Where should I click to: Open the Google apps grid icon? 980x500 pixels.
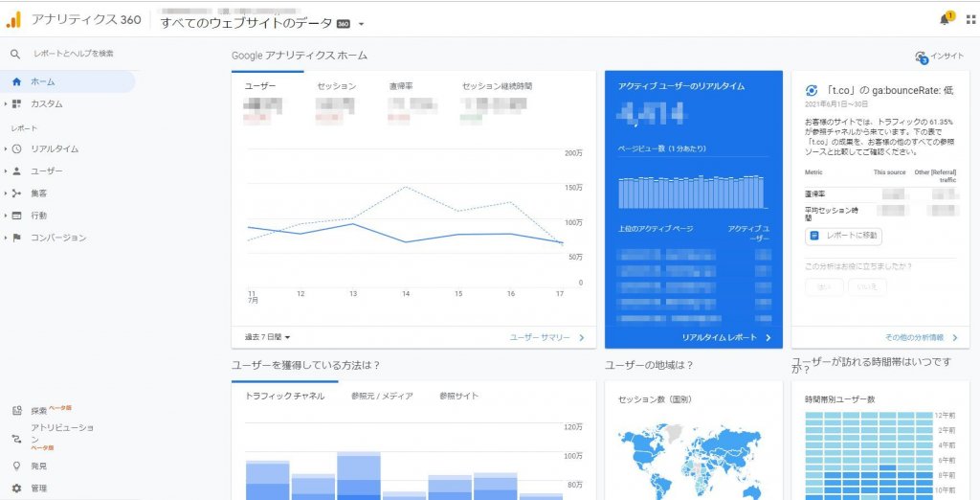[970, 19]
